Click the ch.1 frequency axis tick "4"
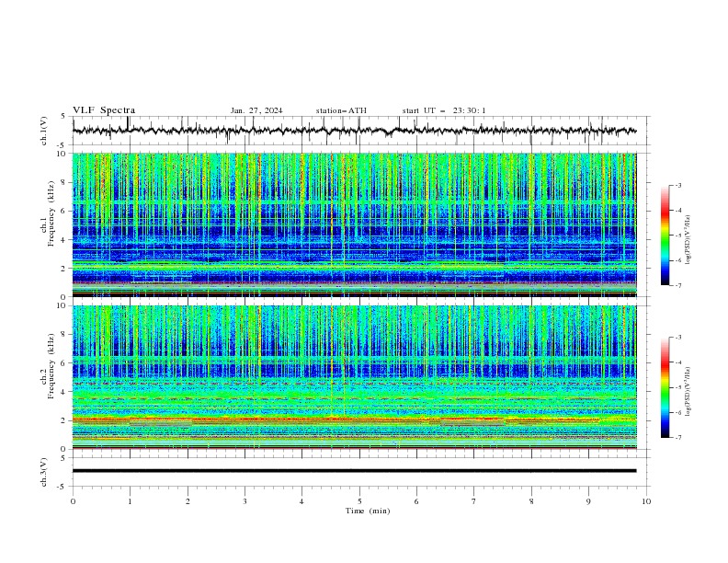Viewport: 728px width, 563px height. point(64,240)
